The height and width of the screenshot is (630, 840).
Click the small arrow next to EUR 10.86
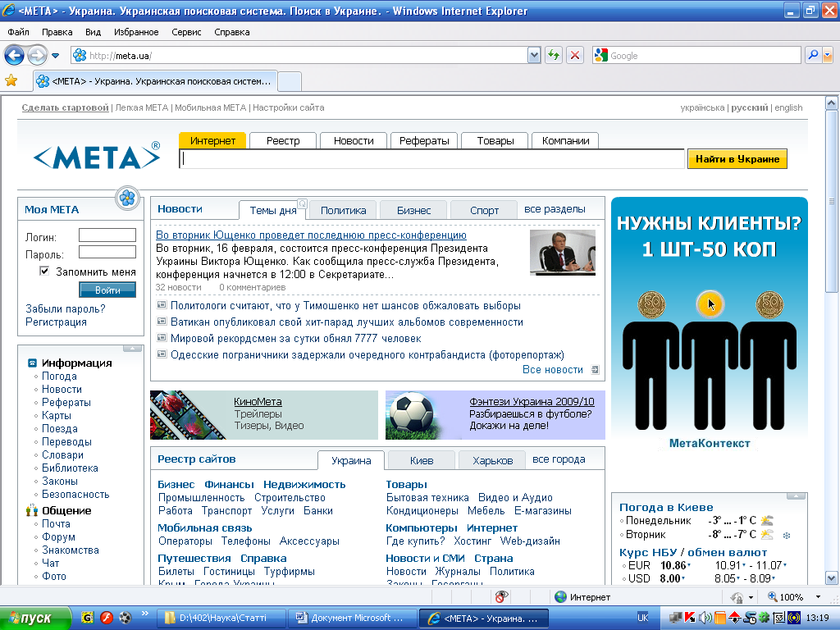click(x=689, y=564)
